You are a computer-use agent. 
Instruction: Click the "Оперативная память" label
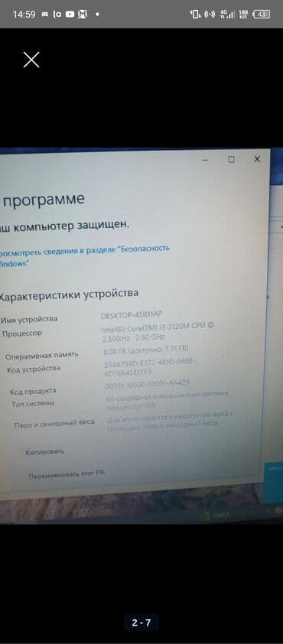click(x=41, y=356)
